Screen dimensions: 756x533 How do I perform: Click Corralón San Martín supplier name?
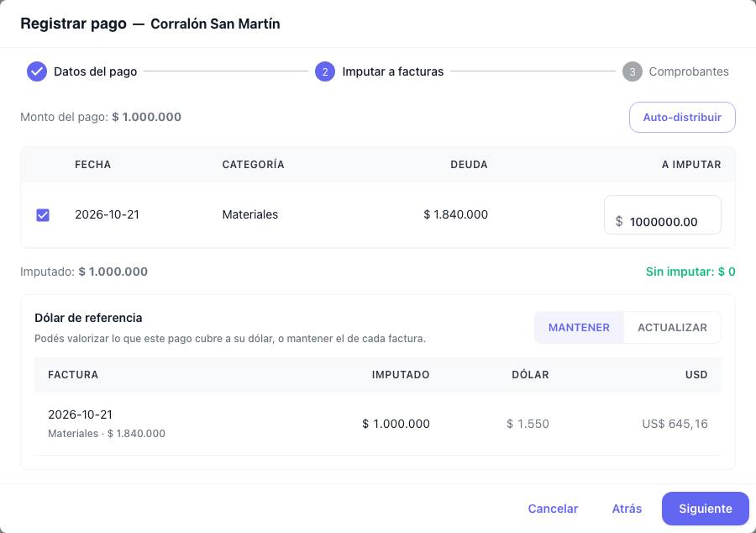pos(215,24)
